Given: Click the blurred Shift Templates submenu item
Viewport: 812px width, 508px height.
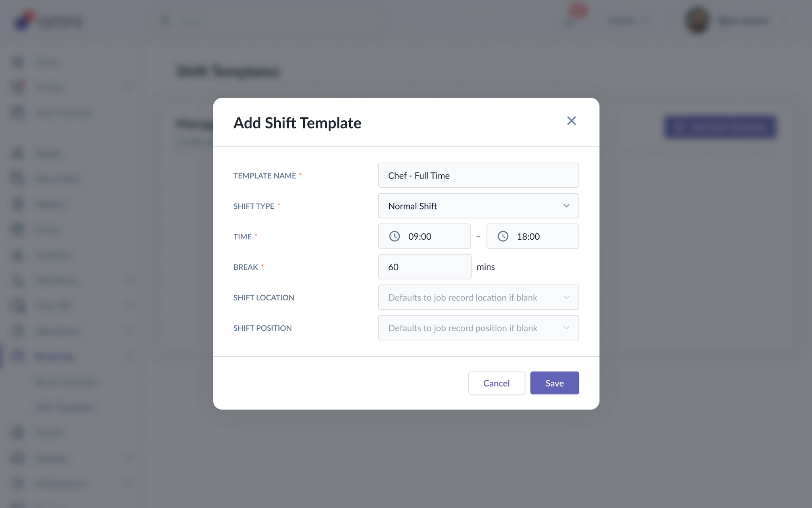Looking at the screenshot, I should [65, 407].
